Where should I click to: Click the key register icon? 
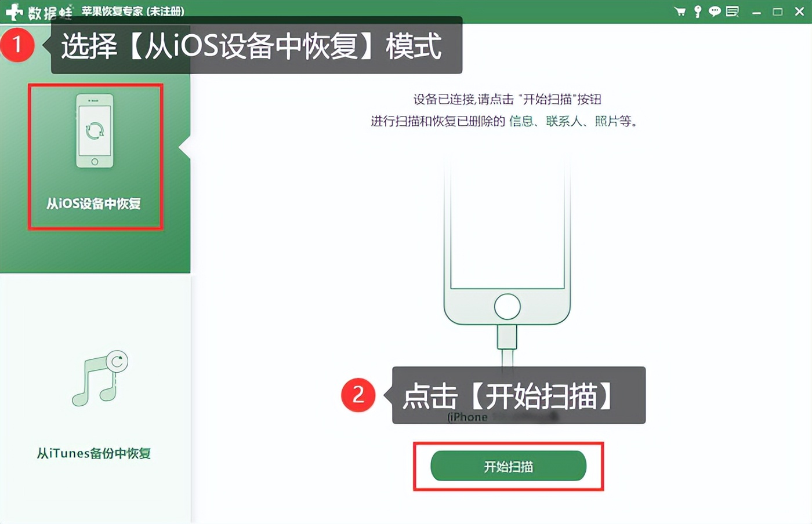(x=698, y=11)
